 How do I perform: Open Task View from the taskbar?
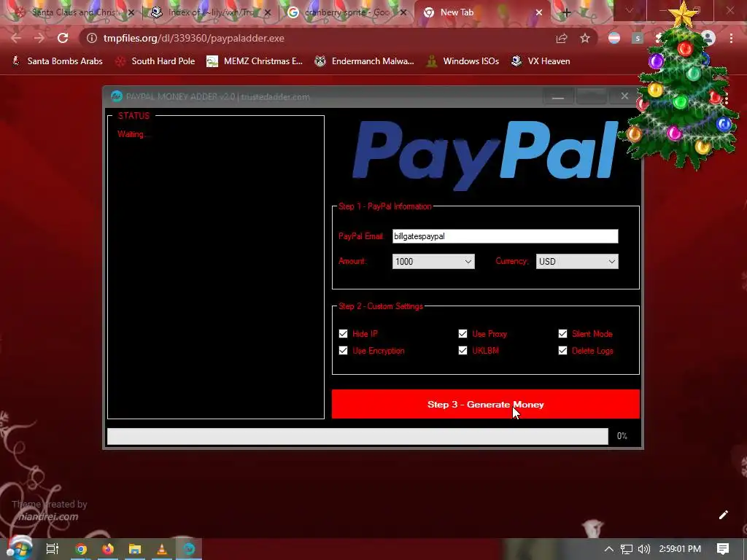(x=53, y=549)
